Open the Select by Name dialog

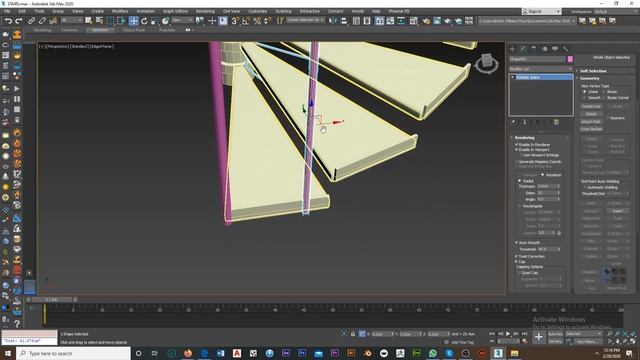coord(99,21)
